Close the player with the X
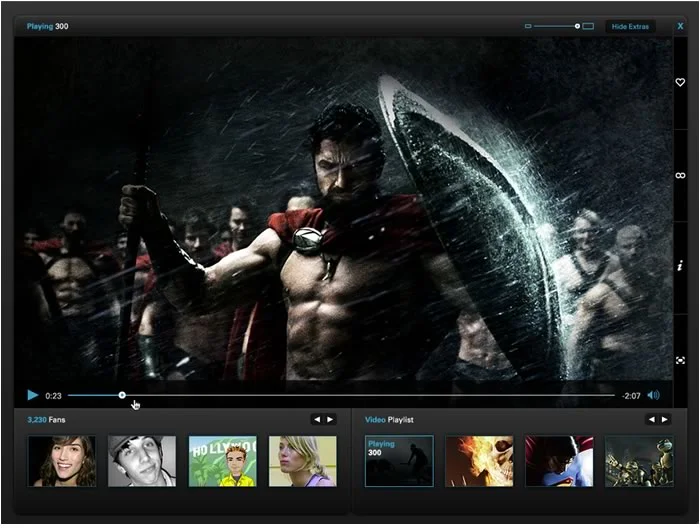This screenshot has width=700, height=529. (x=680, y=26)
